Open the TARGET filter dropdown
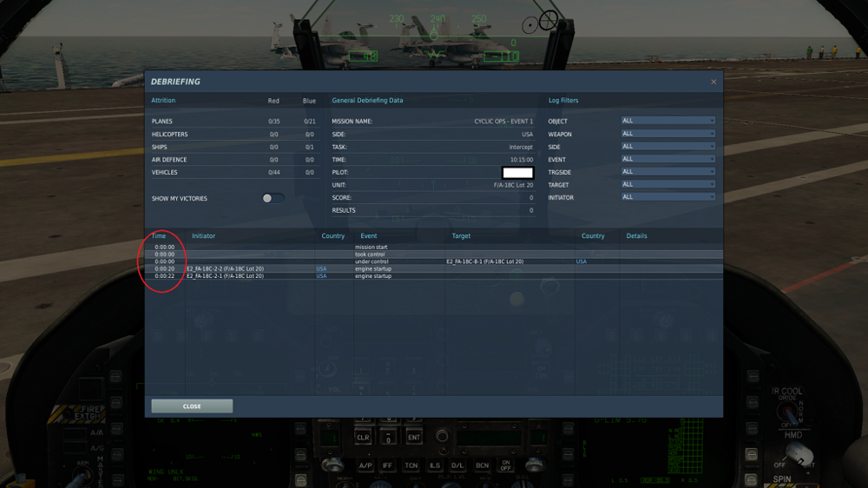The width and height of the screenshot is (868, 488). (x=667, y=184)
